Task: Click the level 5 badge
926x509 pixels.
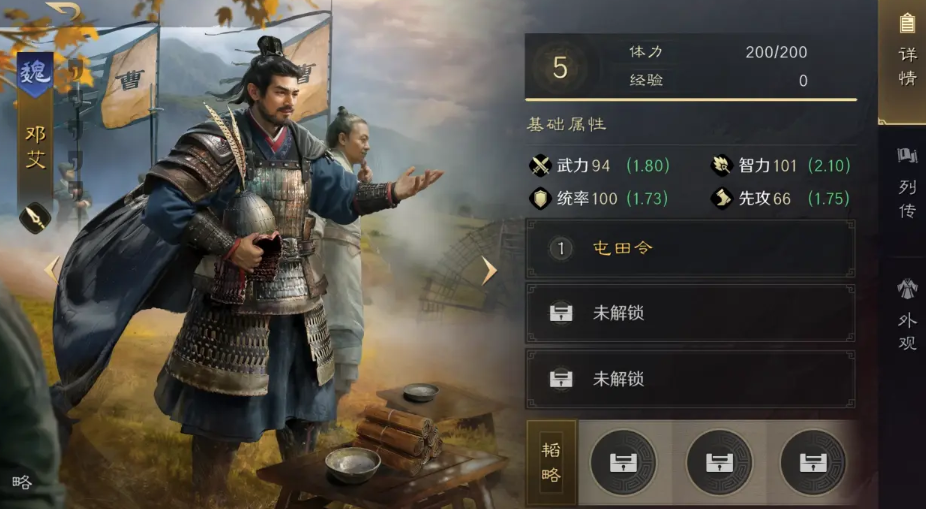Action: point(559,68)
